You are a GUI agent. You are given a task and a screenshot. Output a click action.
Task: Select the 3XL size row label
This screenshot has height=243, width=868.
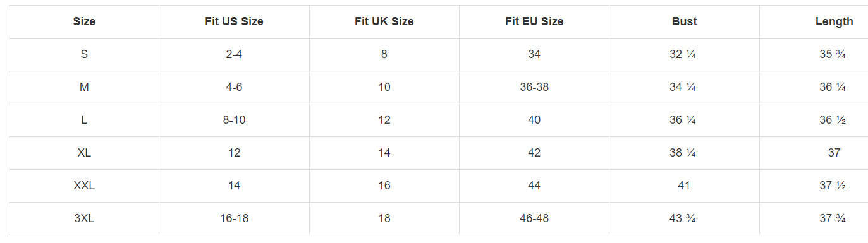tap(84, 218)
